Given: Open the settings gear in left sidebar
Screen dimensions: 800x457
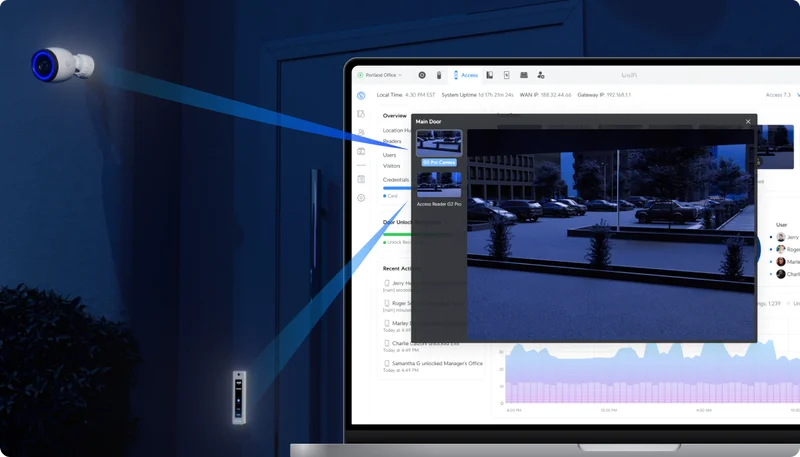Looking at the screenshot, I should (361, 197).
